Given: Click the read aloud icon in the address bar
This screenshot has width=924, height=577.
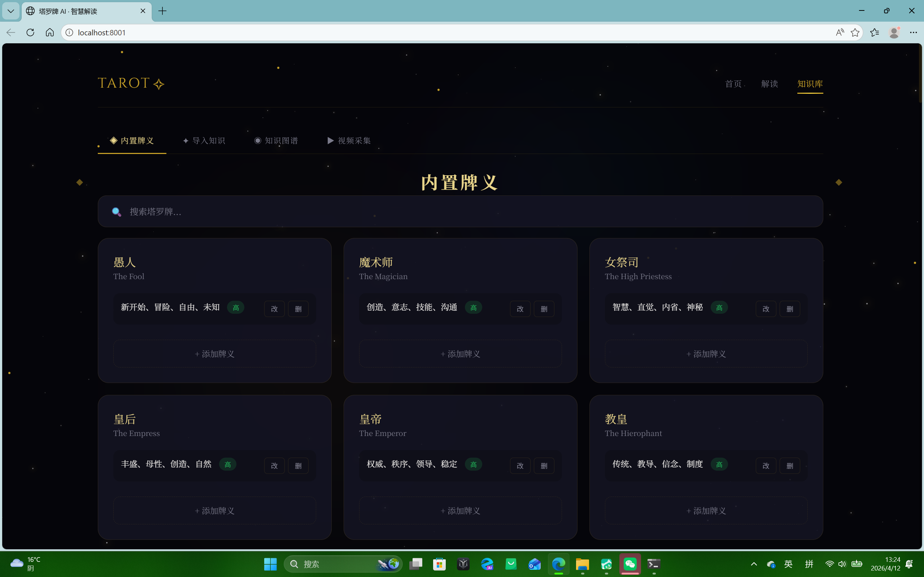Looking at the screenshot, I should coord(840,32).
